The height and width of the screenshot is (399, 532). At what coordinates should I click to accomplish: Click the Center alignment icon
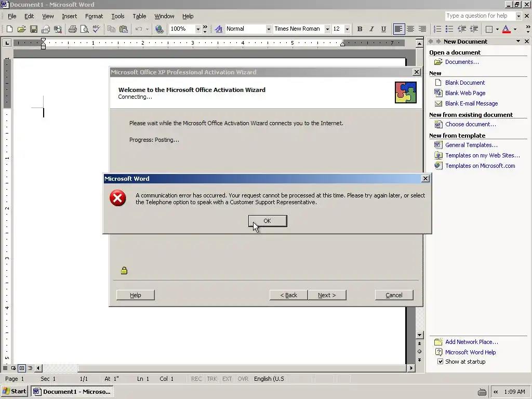[410, 29]
